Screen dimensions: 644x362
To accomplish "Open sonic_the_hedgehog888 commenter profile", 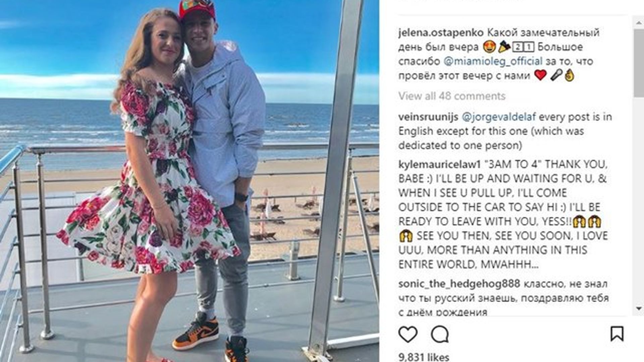I will pos(459,284).
